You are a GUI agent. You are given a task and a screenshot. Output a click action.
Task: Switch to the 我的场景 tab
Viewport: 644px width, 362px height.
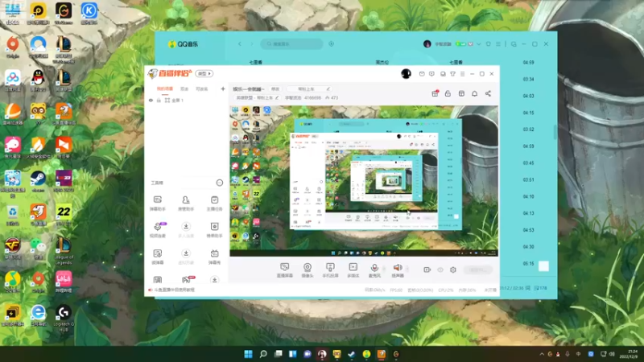[165, 88]
